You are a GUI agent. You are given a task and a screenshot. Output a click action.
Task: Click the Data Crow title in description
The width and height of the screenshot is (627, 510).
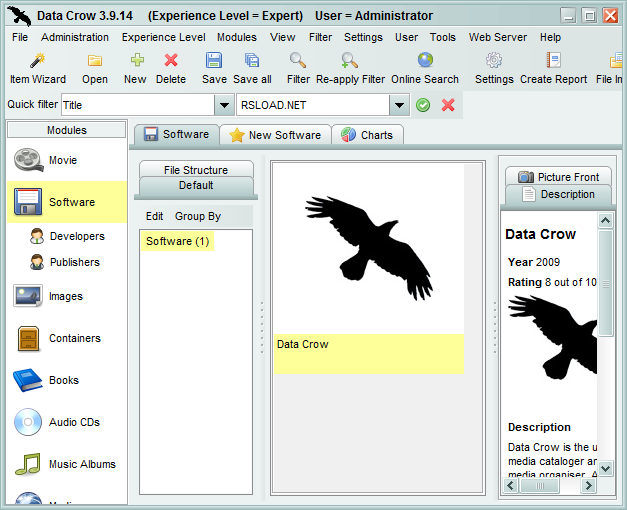(x=540, y=234)
